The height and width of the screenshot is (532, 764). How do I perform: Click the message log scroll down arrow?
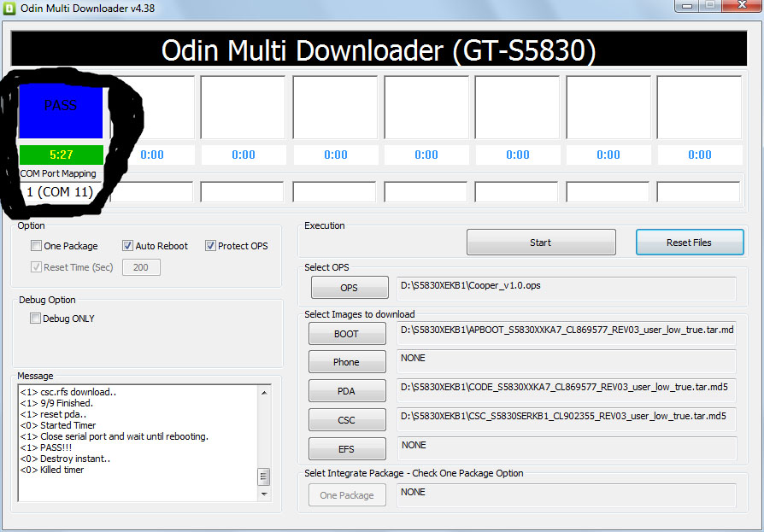click(263, 494)
